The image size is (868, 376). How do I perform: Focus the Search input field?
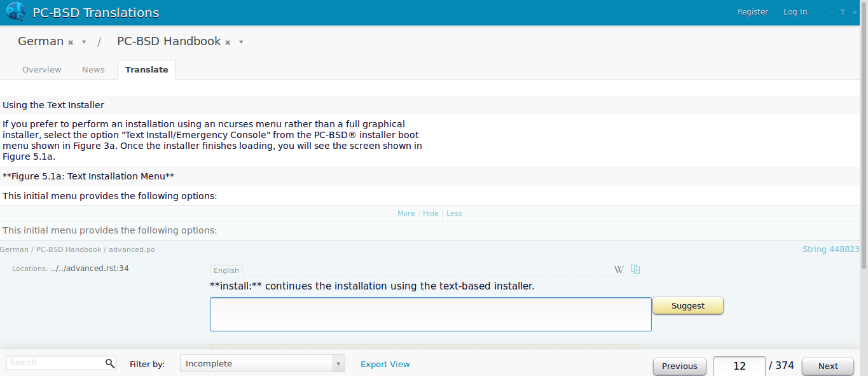click(55, 363)
